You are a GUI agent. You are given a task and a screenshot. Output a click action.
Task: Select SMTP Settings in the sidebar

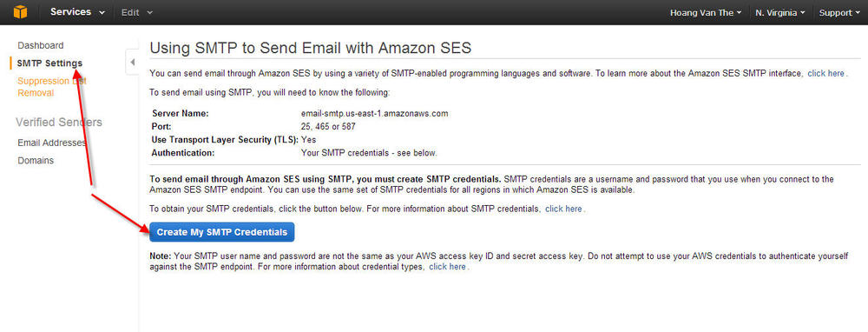tap(49, 63)
